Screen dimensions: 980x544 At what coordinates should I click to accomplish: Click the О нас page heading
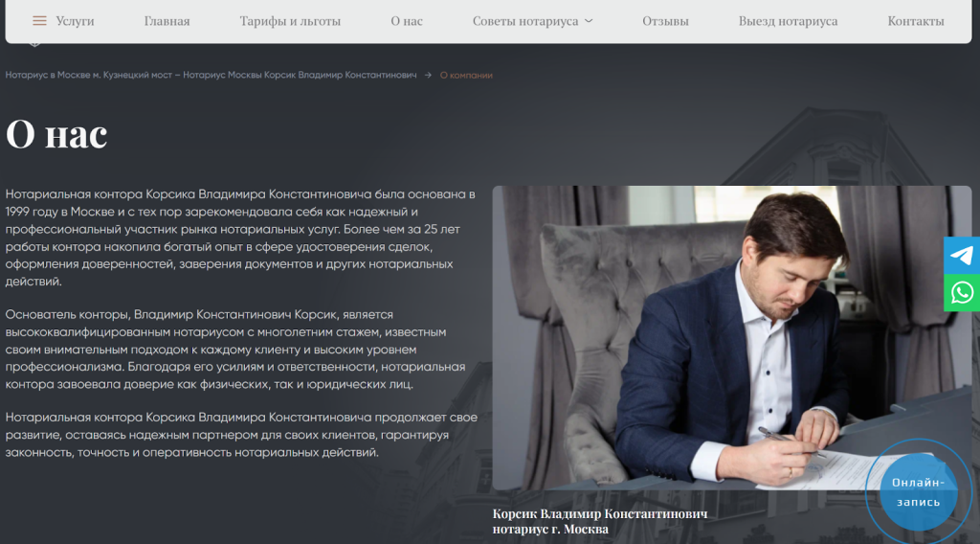coord(56,133)
